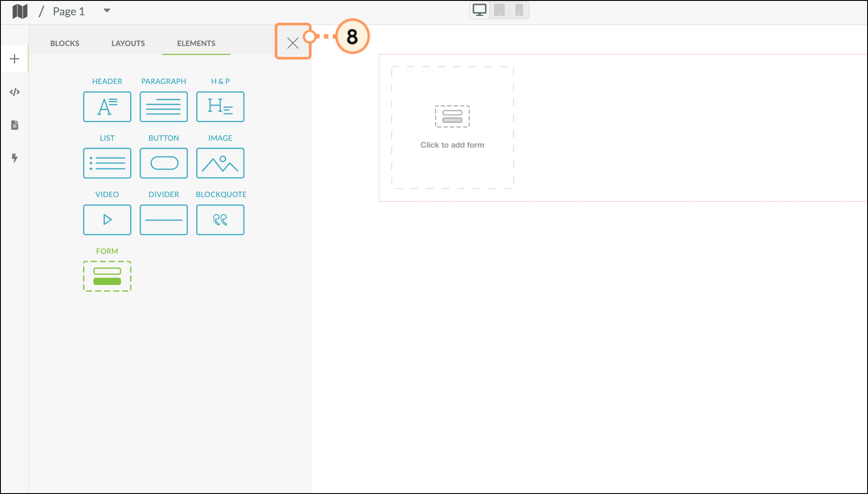
Task: Switch to desktop preview mode
Action: pyautogui.click(x=479, y=10)
